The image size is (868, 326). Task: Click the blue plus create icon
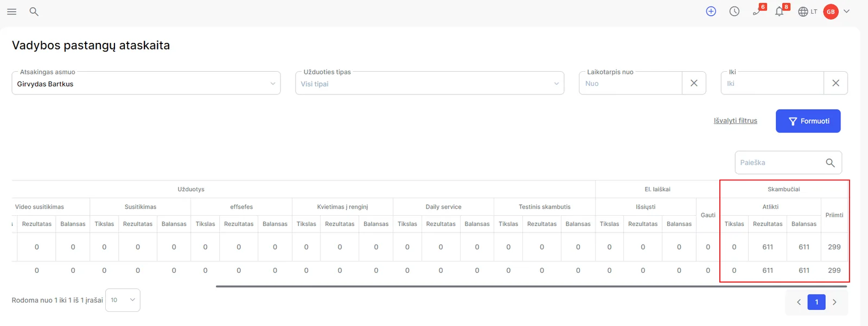[x=711, y=11]
